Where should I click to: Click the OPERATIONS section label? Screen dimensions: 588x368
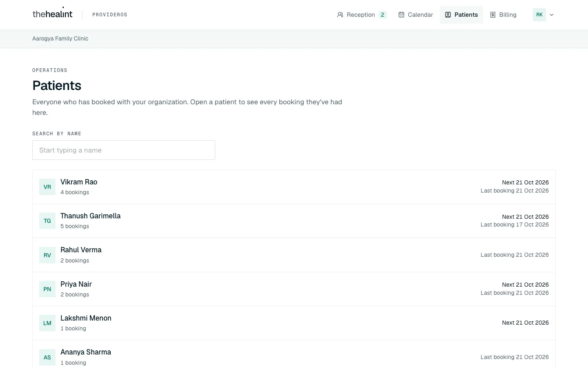tap(50, 70)
